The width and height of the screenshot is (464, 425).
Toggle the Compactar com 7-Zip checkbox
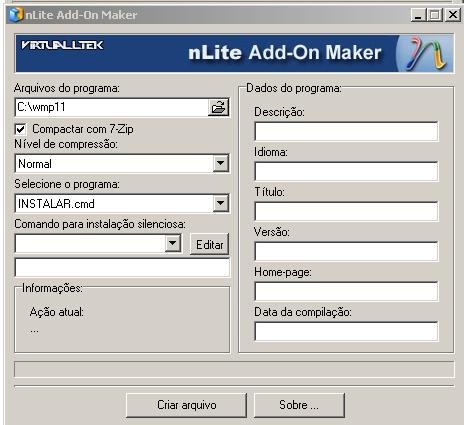tap(20, 129)
